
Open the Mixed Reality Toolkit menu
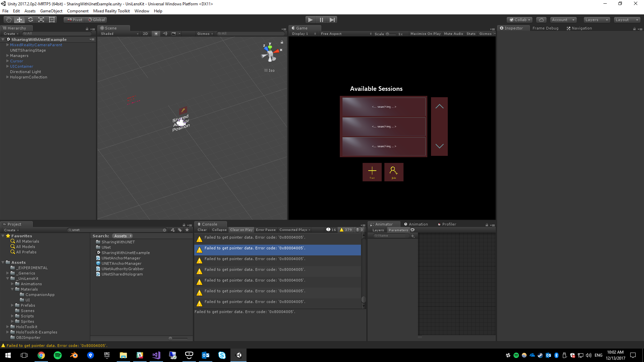111,11
